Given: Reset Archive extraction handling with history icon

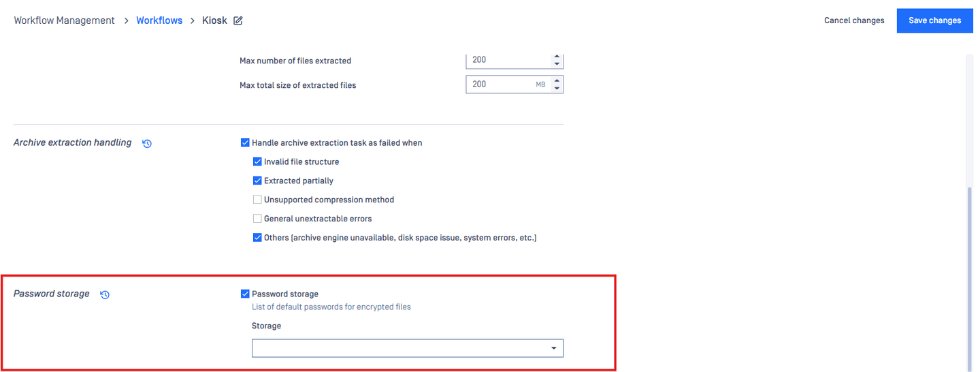Looking at the screenshot, I should click(147, 144).
